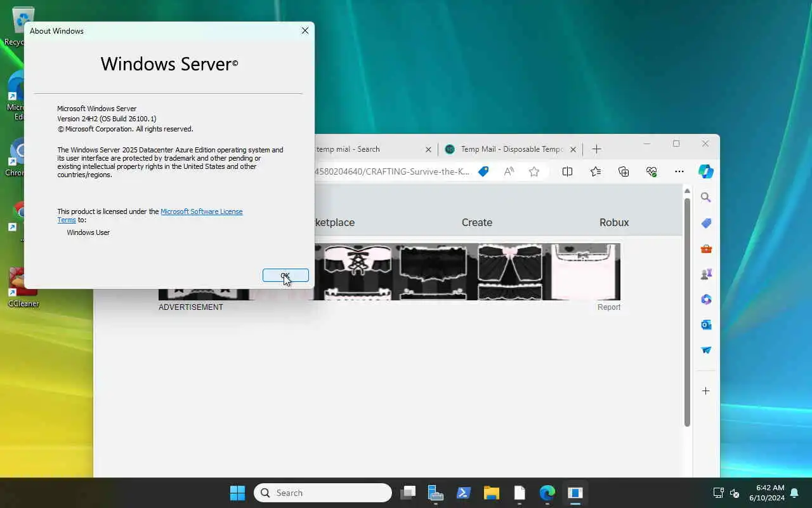
Task: Open a new tab in Edge
Action: click(x=596, y=149)
